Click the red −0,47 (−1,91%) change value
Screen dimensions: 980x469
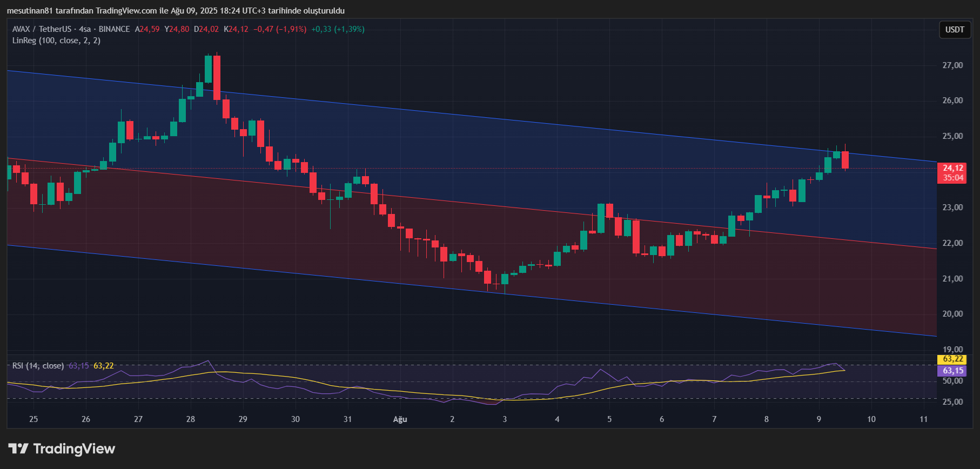[280, 29]
